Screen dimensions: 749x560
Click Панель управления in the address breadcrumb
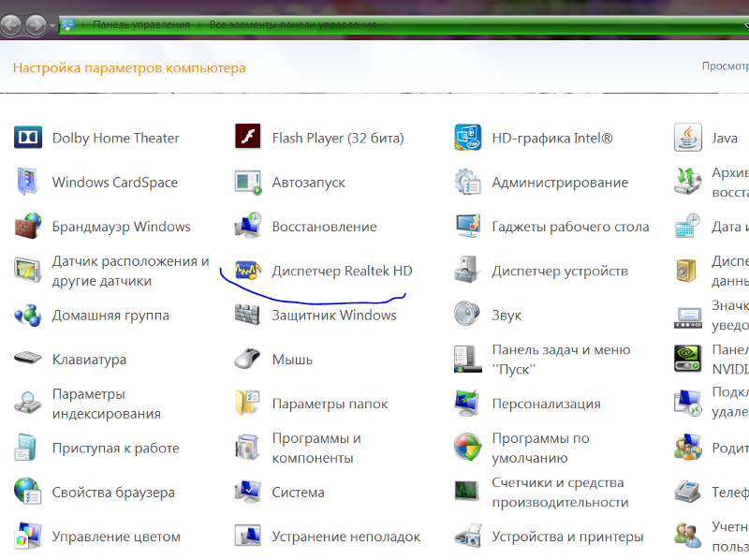[141, 24]
